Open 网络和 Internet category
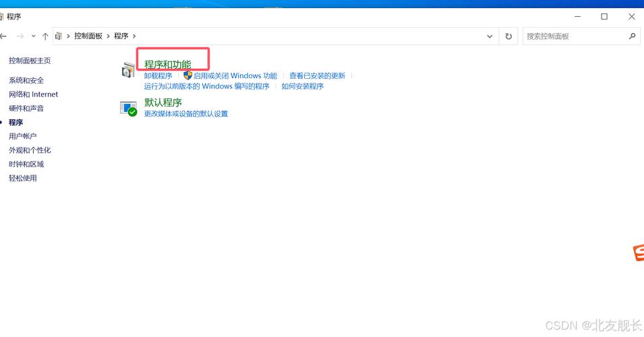The height and width of the screenshot is (337, 644). (x=33, y=94)
